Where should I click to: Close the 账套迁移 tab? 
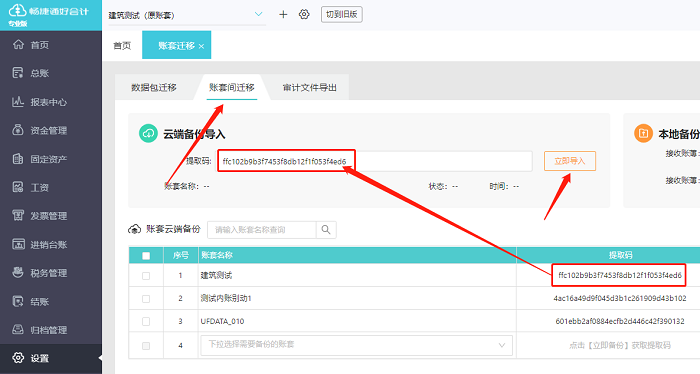click(201, 46)
